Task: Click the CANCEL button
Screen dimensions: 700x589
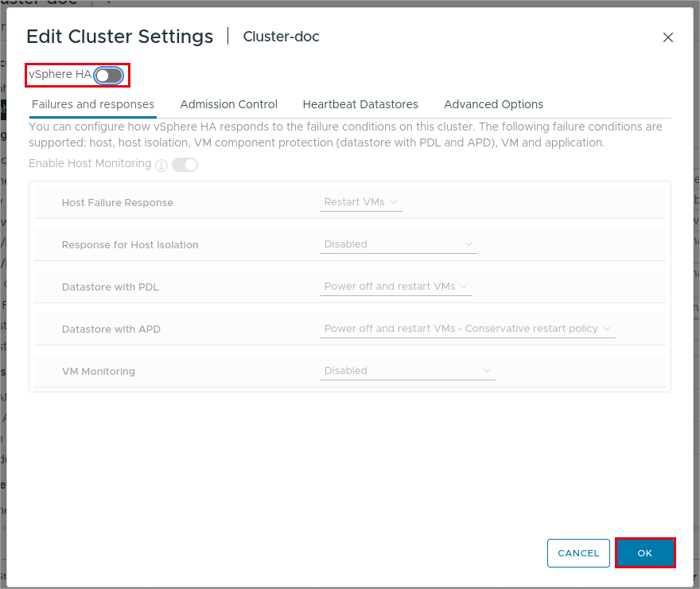Action: (x=578, y=553)
